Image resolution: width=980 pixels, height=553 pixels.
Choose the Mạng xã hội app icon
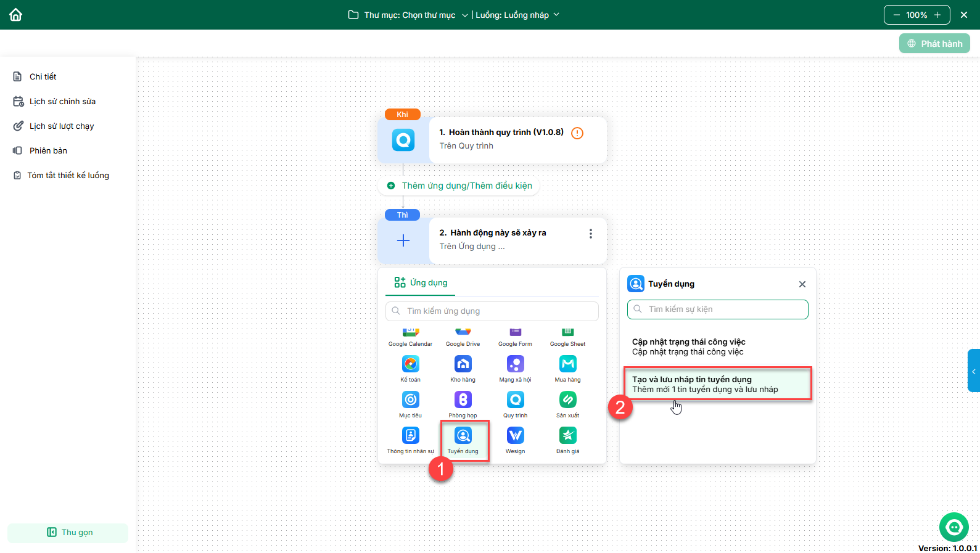pyautogui.click(x=515, y=364)
